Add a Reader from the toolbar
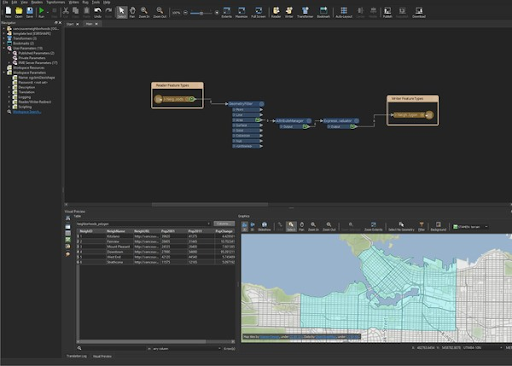This screenshot has height=366, width=512. pyautogui.click(x=276, y=12)
